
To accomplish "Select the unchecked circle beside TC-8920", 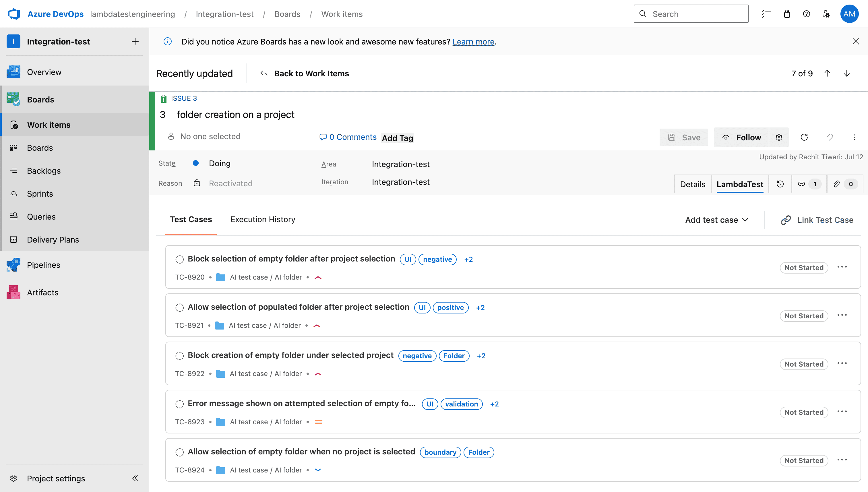I will click(180, 259).
